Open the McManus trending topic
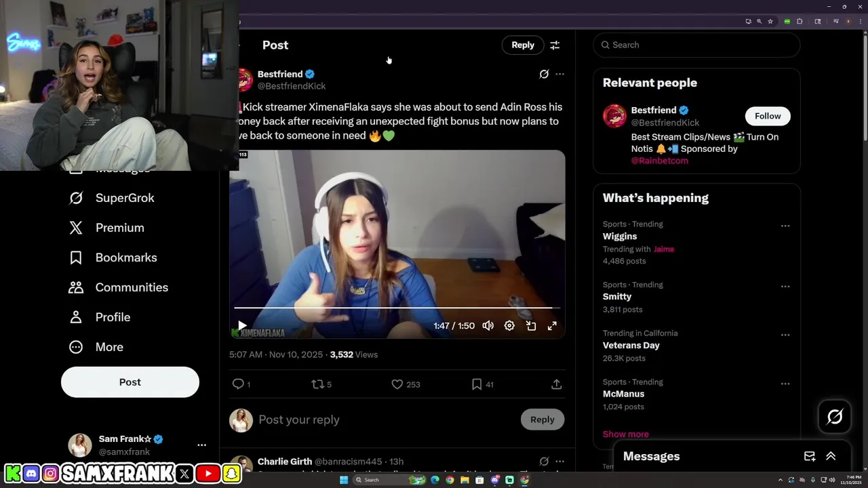The image size is (868, 488). point(624,394)
